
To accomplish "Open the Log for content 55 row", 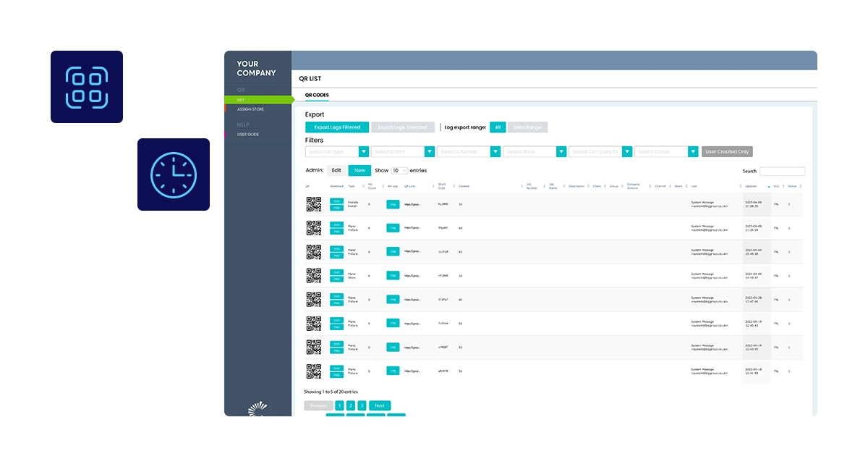I will 393,347.
